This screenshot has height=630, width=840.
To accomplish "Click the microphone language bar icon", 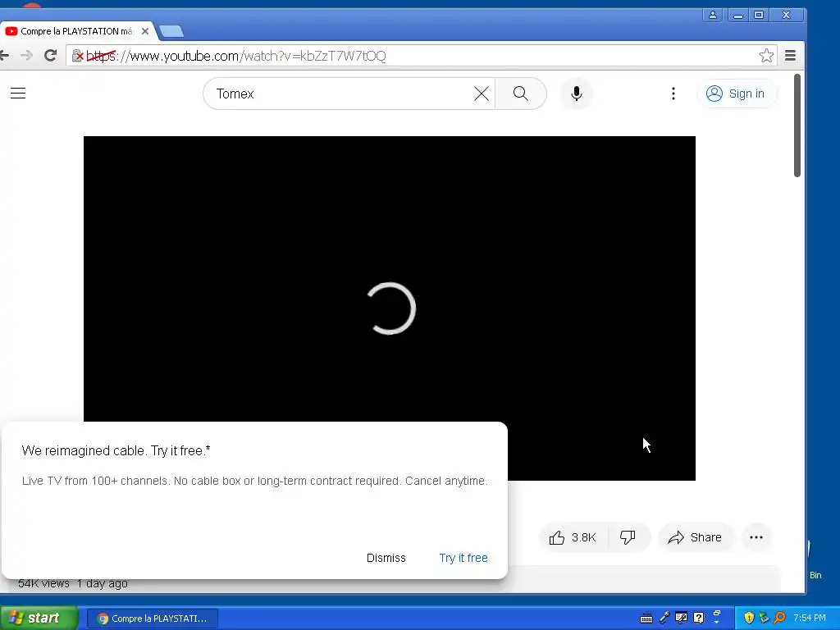I will [664, 619].
